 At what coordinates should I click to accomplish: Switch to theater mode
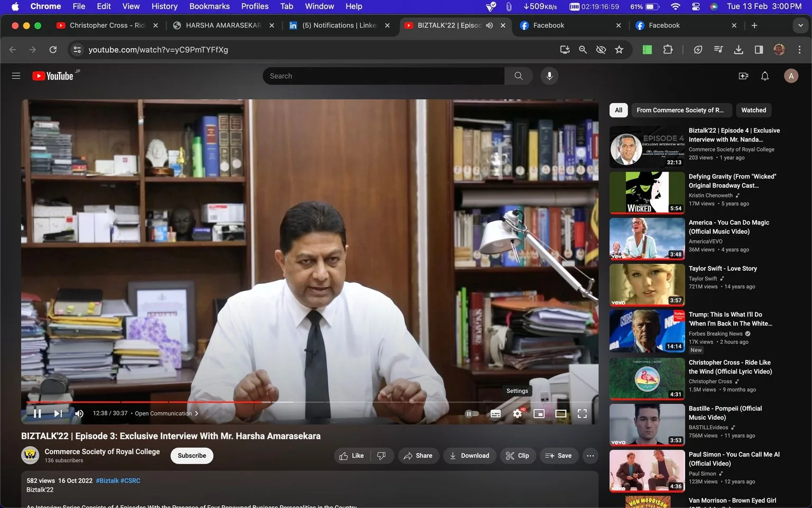(x=561, y=413)
